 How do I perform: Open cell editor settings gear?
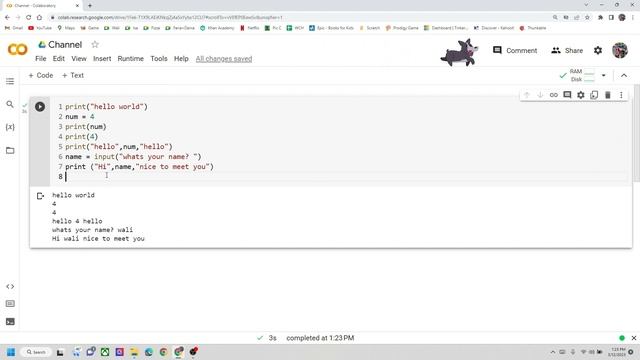pyautogui.click(x=580, y=95)
